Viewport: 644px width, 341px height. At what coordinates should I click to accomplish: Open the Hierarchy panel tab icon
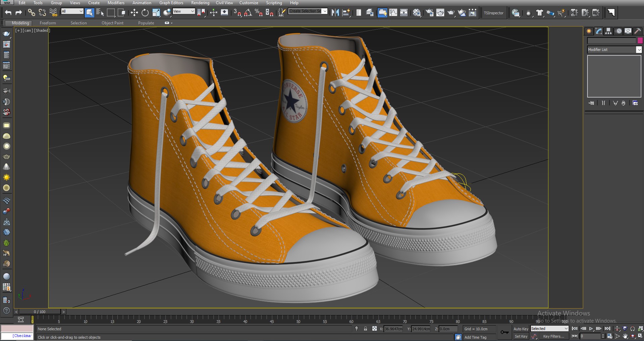[608, 31]
